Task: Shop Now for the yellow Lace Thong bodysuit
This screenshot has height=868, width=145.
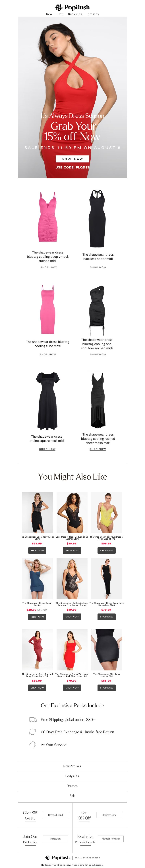Action: coord(106,550)
